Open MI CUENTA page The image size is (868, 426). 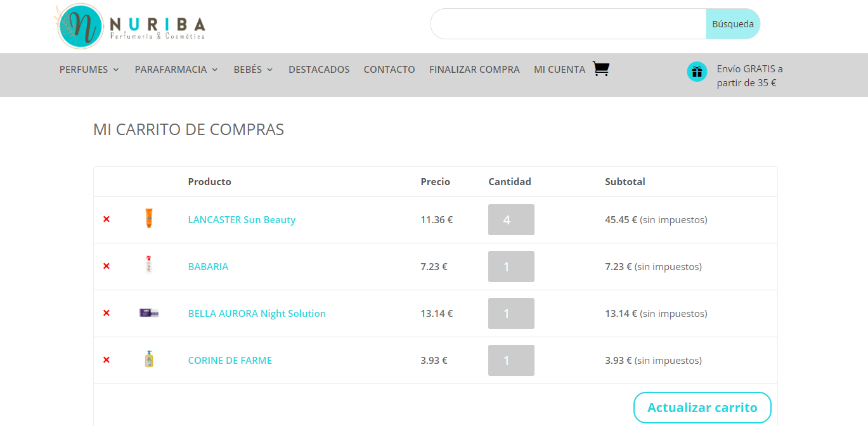(559, 70)
